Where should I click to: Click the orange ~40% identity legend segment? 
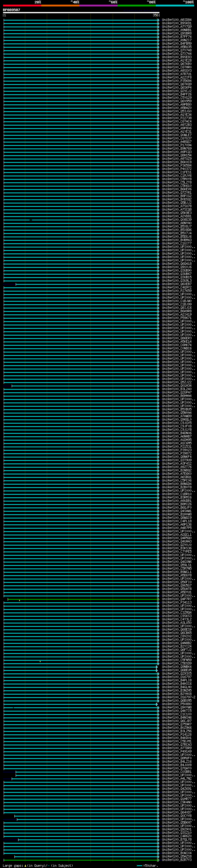pos(60,6)
